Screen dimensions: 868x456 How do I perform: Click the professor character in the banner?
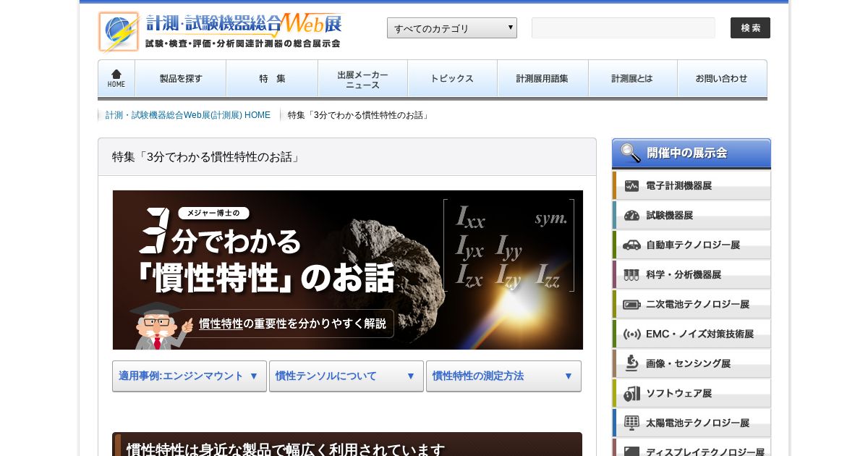click(161, 326)
